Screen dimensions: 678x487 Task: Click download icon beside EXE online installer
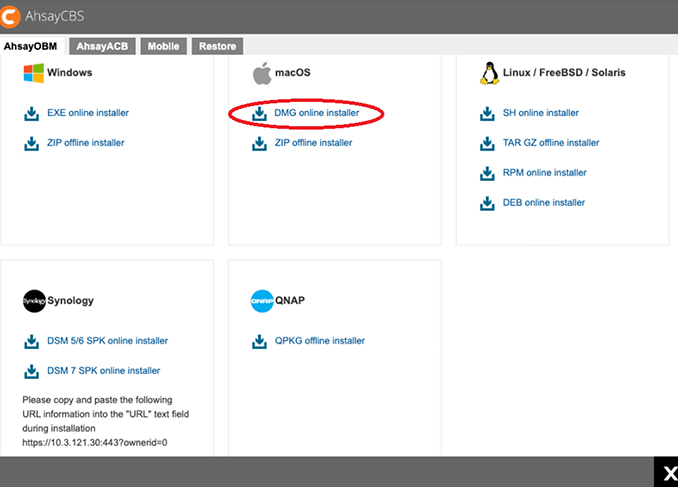pyautogui.click(x=31, y=113)
